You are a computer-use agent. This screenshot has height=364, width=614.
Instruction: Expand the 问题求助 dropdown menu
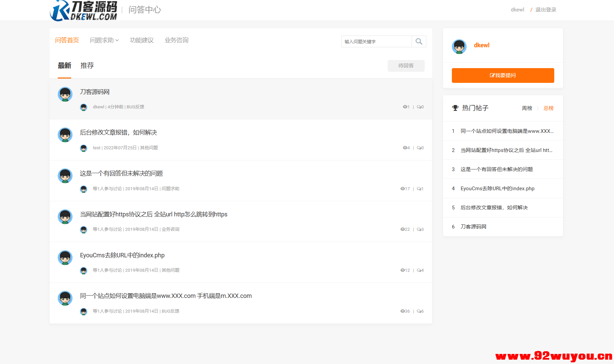click(104, 40)
